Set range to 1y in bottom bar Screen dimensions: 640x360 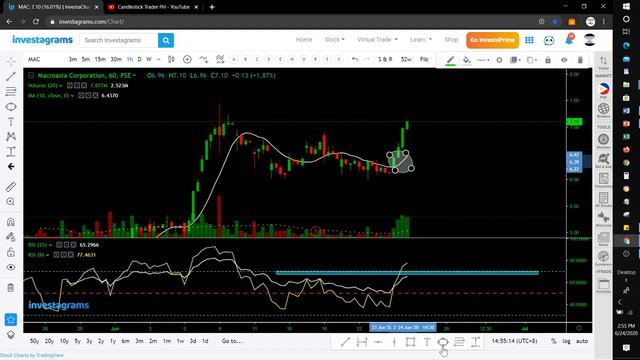click(x=113, y=341)
